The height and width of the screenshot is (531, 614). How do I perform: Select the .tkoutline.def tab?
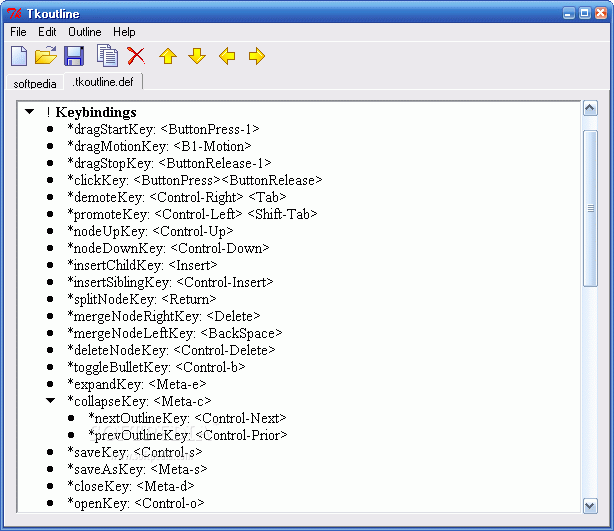[103, 82]
